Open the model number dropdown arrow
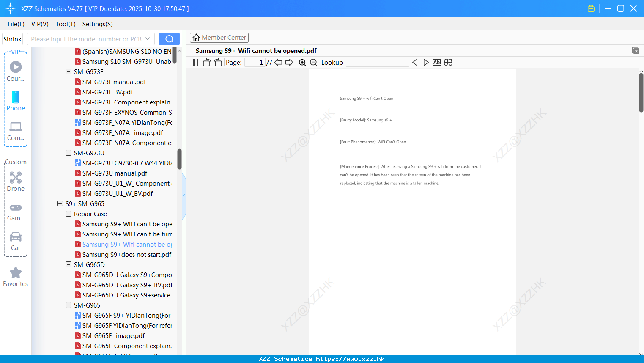Screen dimensions: 644x363 [148, 39]
